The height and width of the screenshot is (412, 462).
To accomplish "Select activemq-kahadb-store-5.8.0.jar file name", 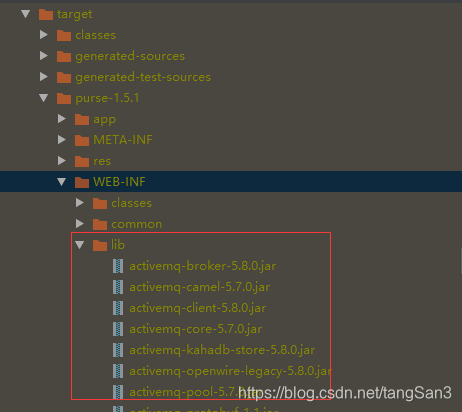I will 222,350.
